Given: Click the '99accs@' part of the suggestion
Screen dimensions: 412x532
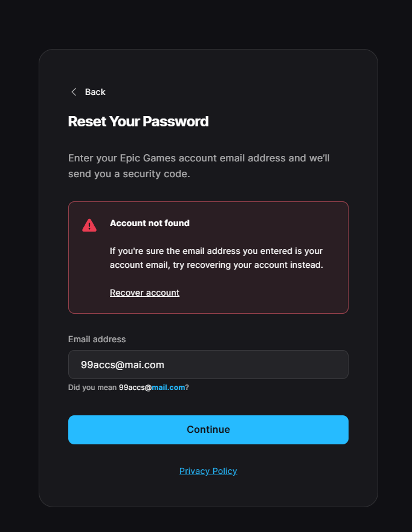Looking at the screenshot, I should [135, 388].
